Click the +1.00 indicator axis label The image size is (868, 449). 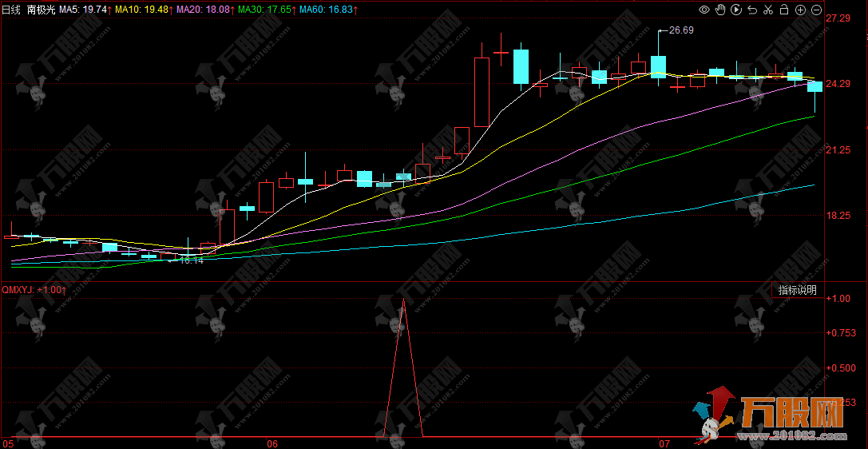838,299
